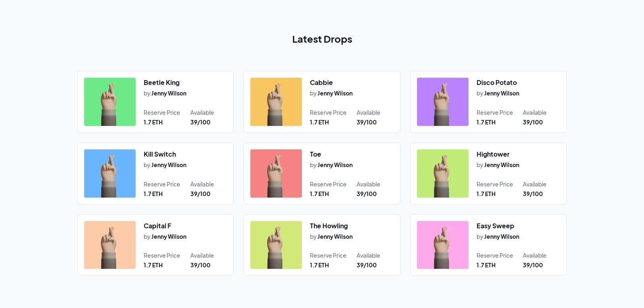The image size is (644, 308).
Task: Open the Capital F peach thumbnail
Action: pyautogui.click(x=110, y=245)
